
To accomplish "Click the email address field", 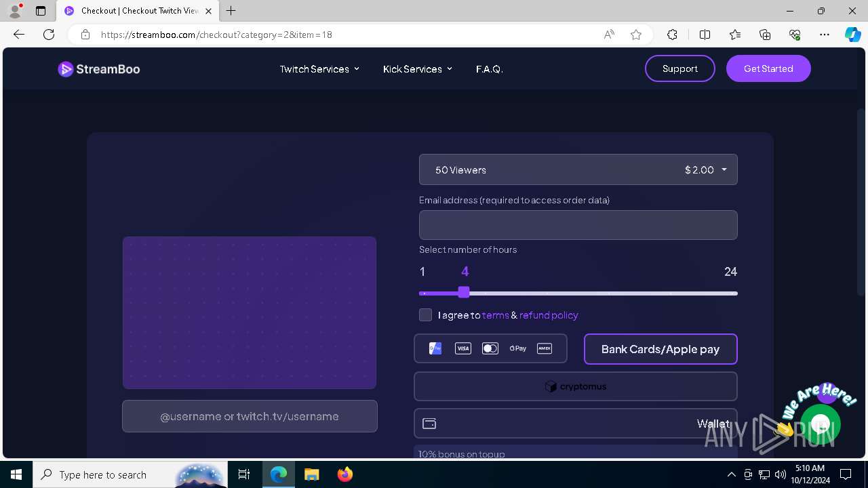I will point(578,225).
